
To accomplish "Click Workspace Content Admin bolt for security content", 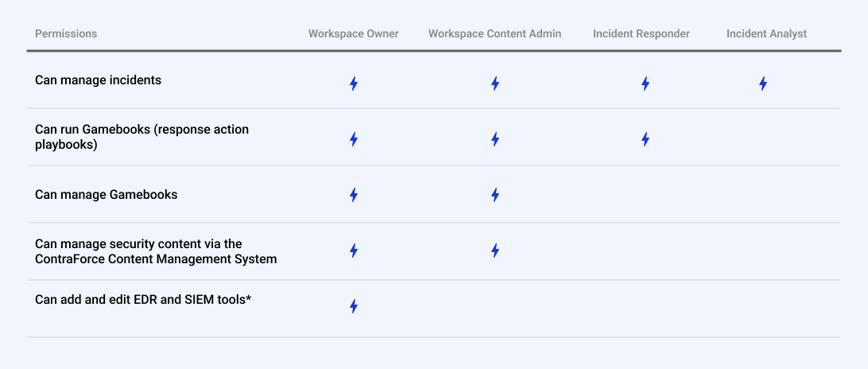I will 494,251.
